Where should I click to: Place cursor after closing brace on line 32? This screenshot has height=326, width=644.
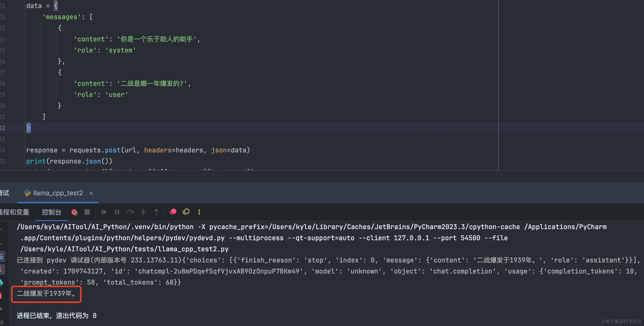pos(31,128)
